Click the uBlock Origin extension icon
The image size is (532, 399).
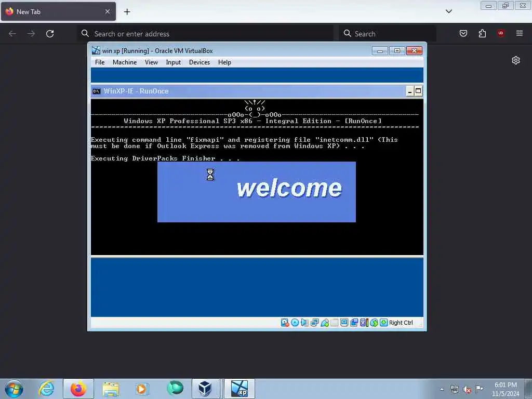[x=501, y=33]
